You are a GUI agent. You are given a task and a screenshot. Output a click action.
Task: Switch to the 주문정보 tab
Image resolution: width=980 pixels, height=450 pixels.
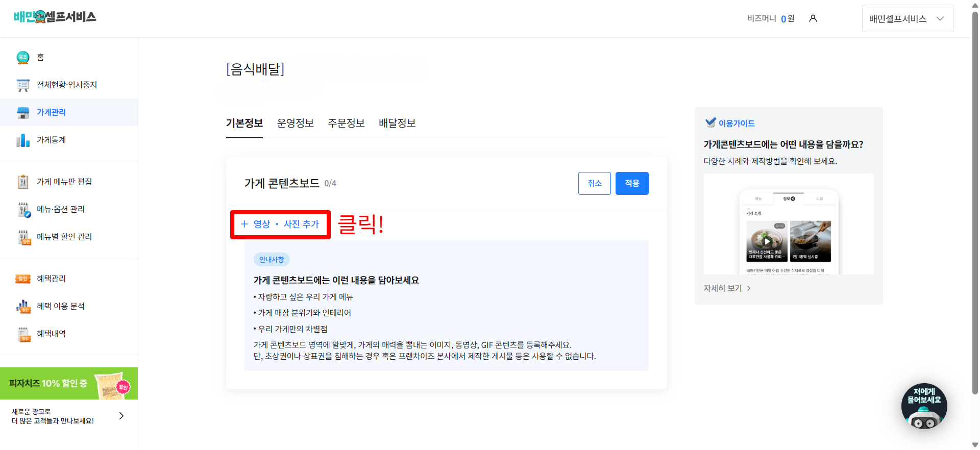point(347,123)
